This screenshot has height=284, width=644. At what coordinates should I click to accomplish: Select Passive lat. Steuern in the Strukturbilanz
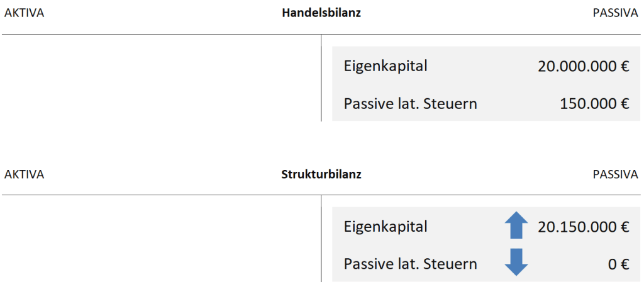[x=410, y=264]
